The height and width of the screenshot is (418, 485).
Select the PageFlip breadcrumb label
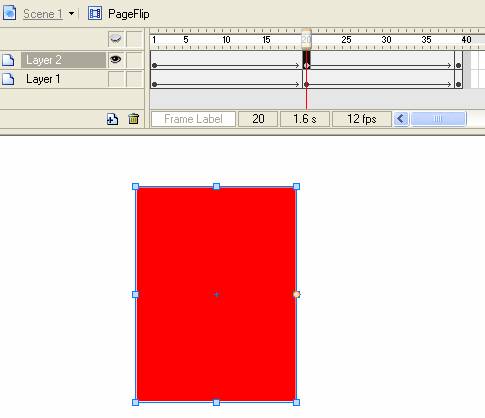[x=128, y=14]
